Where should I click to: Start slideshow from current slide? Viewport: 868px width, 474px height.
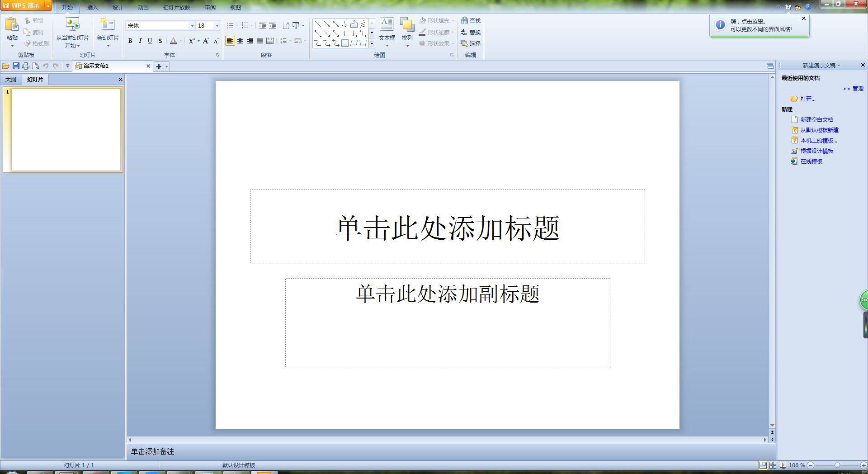[x=72, y=32]
